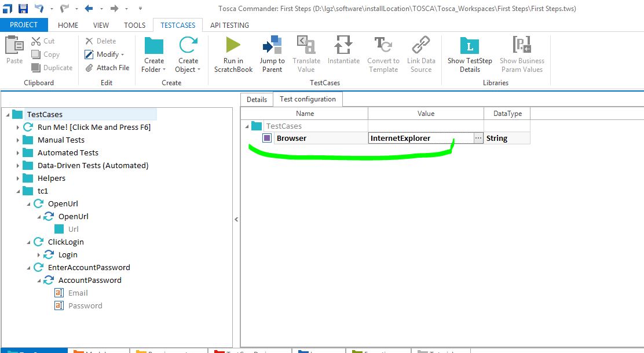The height and width of the screenshot is (353, 644).
Task: Click the Modify pencil icon
Action: click(x=89, y=54)
